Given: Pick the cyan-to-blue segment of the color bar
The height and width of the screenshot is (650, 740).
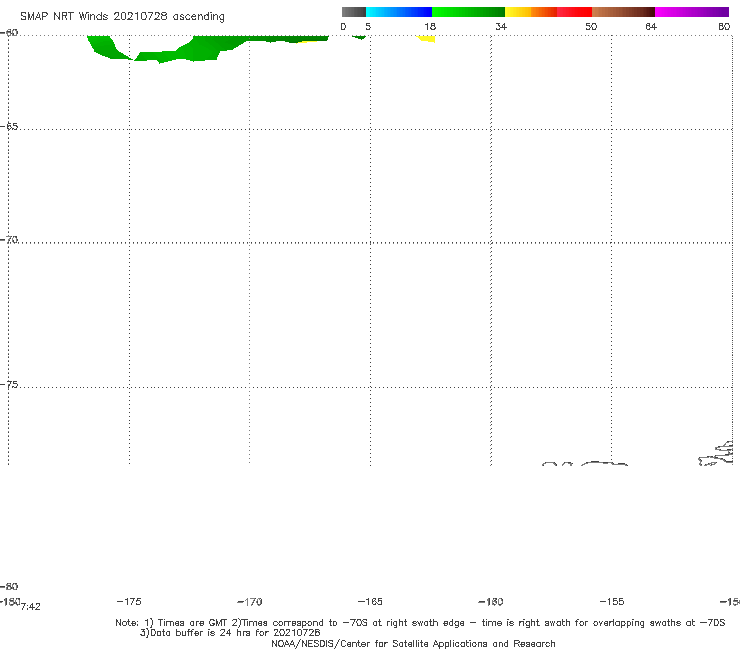Looking at the screenshot, I should click(399, 12).
